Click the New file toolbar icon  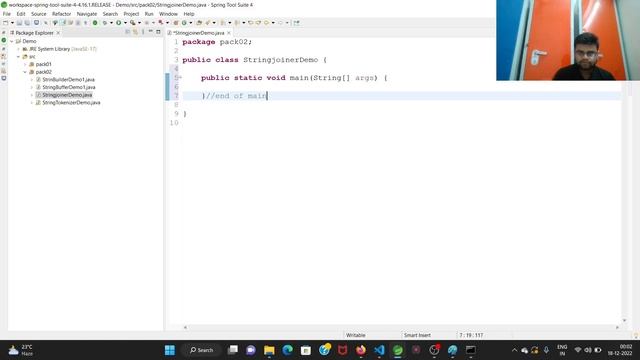pos(5,23)
